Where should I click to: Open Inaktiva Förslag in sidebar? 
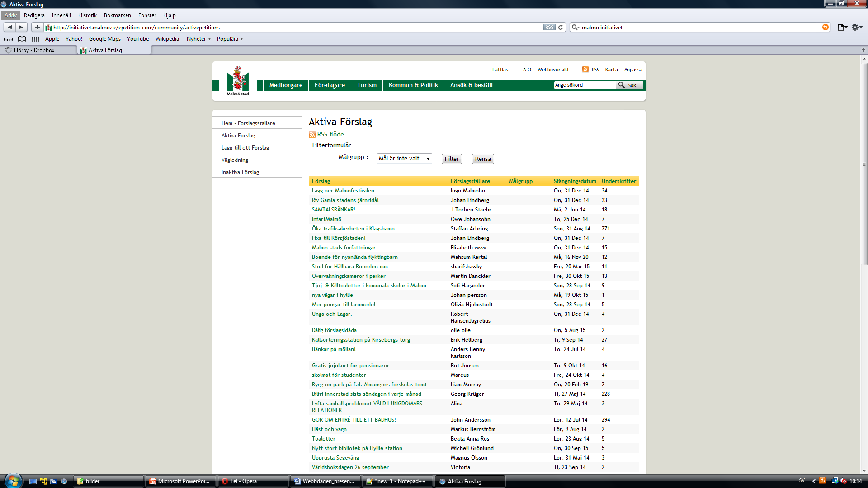coord(240,172)
